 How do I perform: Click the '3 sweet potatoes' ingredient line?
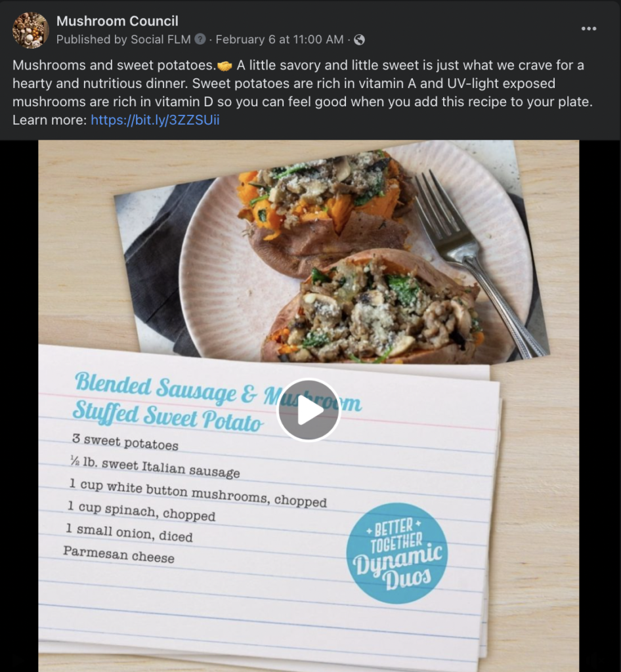pos(125,443)
